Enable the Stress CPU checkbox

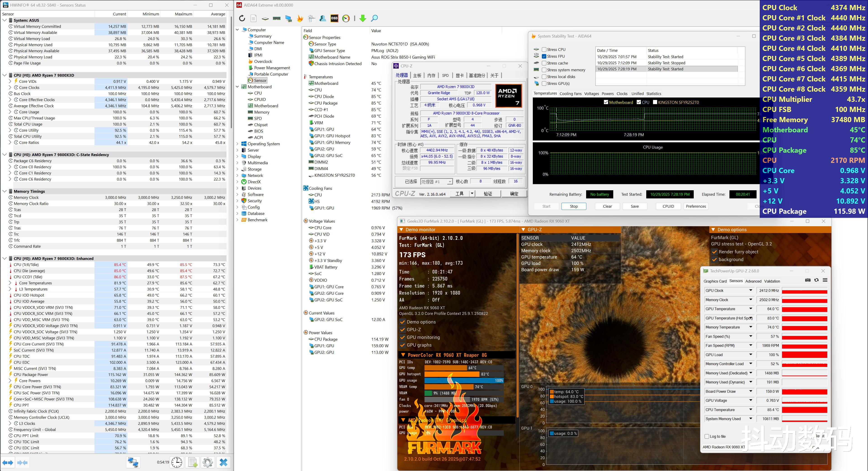coord(544,50)
